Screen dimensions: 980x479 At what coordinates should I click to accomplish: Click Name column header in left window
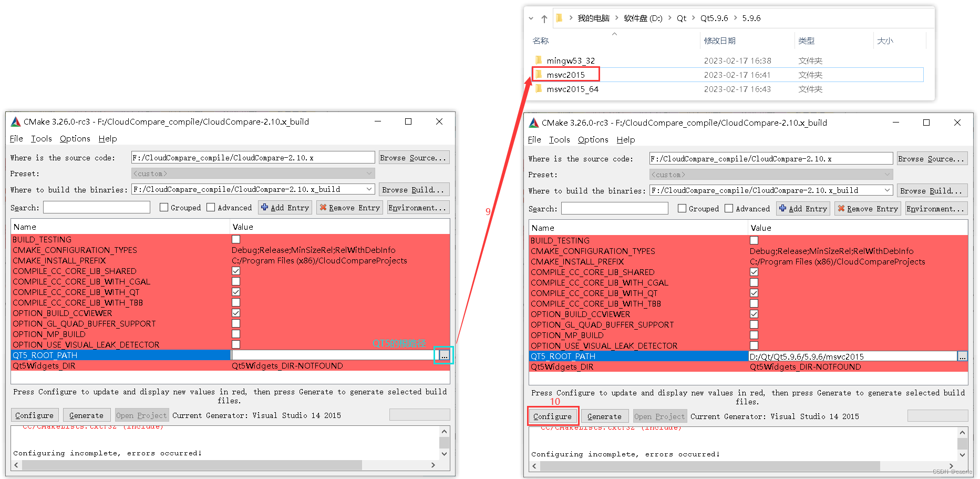click(x=120, y=227)
